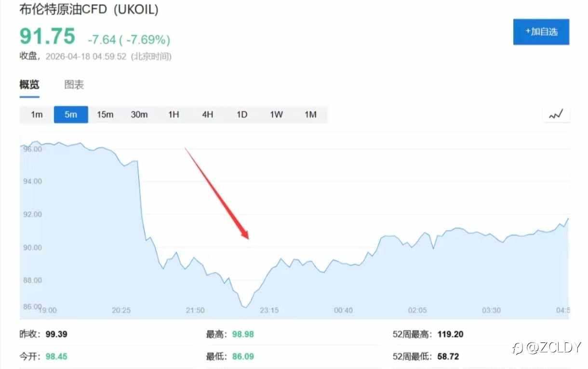588x369 pixels.
Task: Choose the 30m interval
Action: 139,115
